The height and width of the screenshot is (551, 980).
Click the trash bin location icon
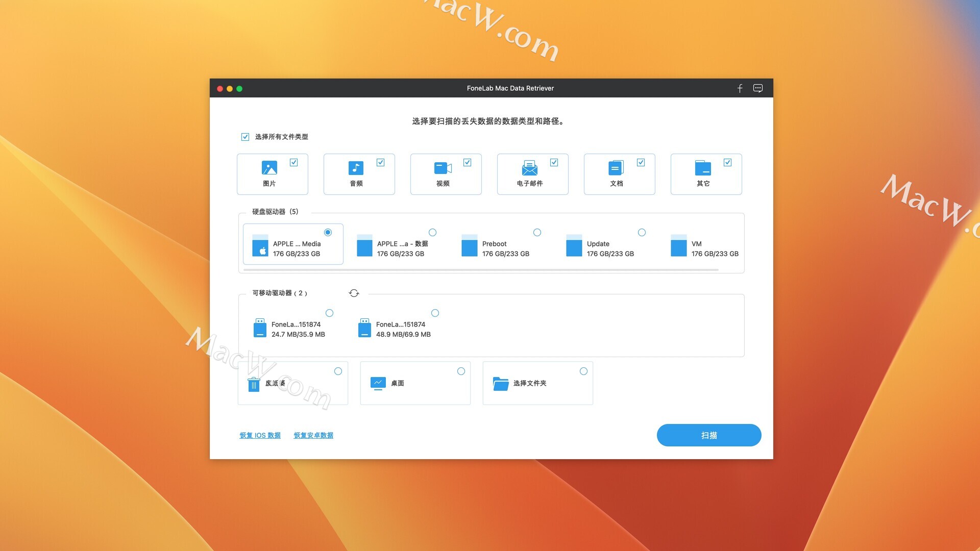click(x=254, y=384)
